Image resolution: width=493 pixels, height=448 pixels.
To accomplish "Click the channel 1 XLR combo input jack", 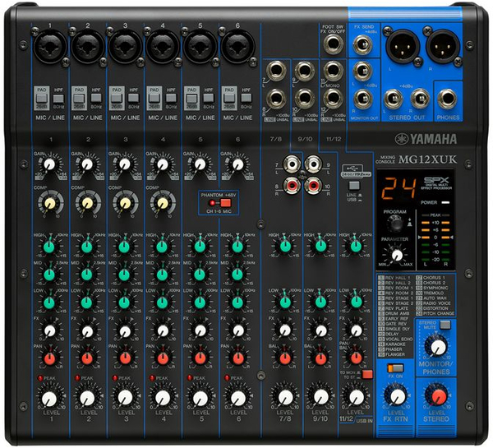I will (49, 47).
